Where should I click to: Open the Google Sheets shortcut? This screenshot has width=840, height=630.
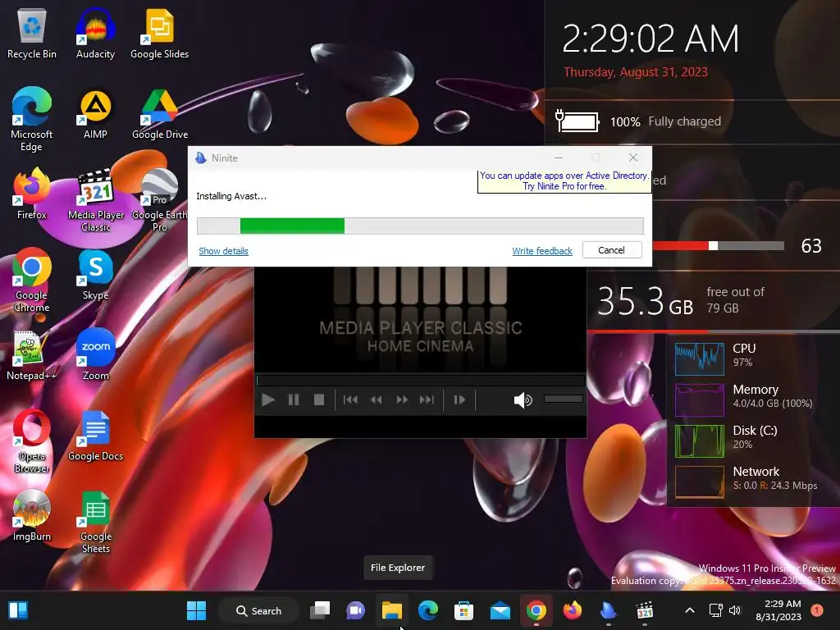tap(95, 521)
